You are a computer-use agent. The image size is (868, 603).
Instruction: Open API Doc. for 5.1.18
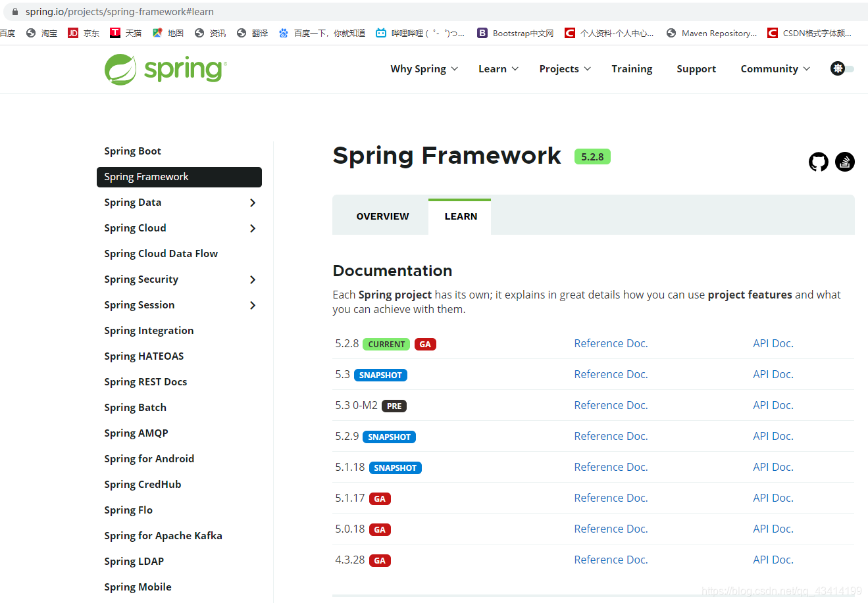(773, 467)
